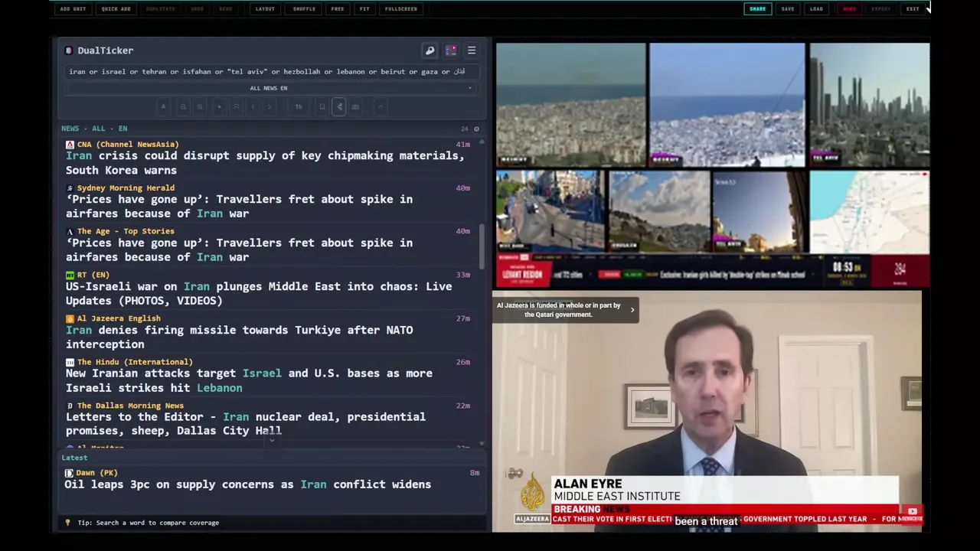Select the 1h time range button

click(299, 106)
